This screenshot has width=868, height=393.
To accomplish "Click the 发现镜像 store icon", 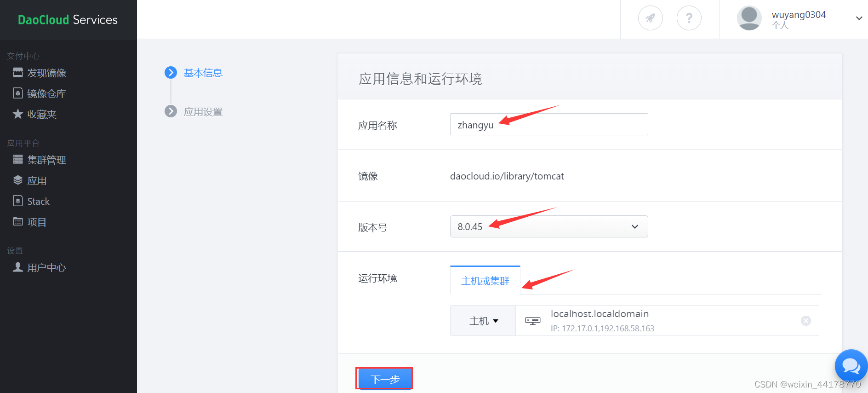I will pyautogui.click(x=17, y=72).
